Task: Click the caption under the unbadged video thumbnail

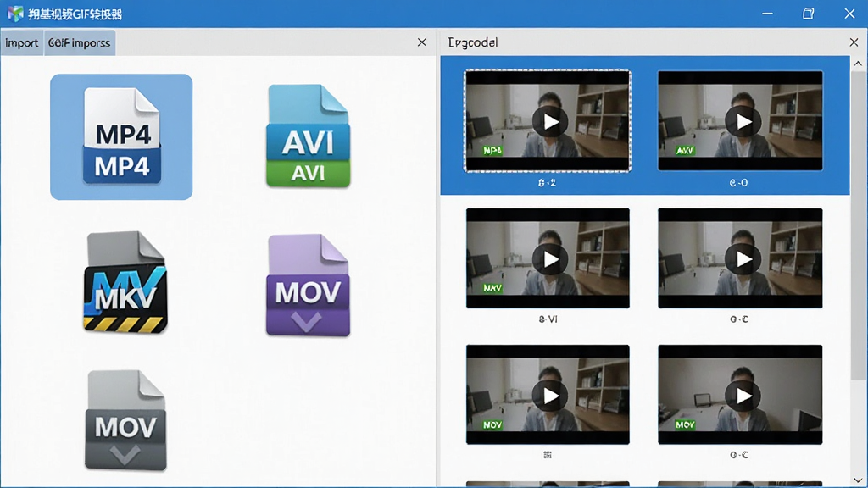Action: point(739,319)
